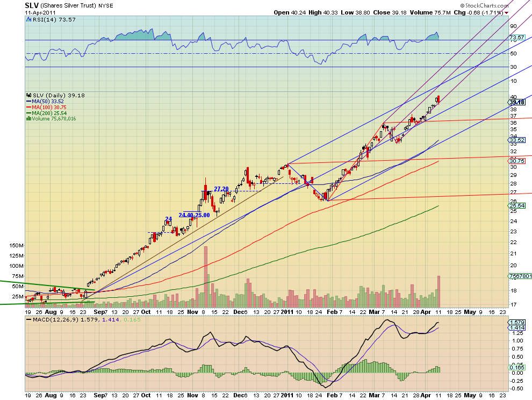The width and height of the screenshot is (532, 400).
Task: Click the 33.52 MA tag on right axis
Action: pos(517,140)
